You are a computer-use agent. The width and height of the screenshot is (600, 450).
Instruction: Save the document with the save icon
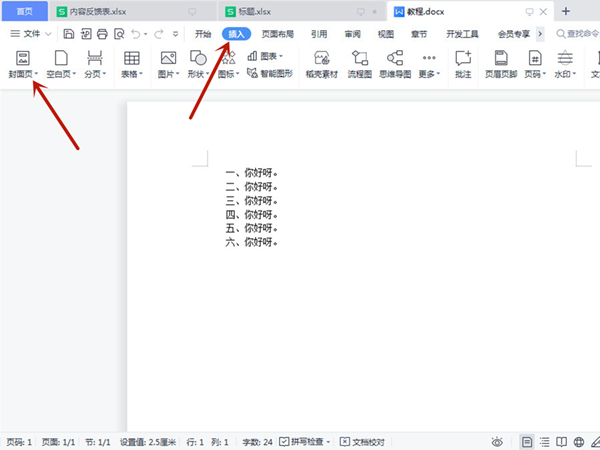(x=68, y=34)
